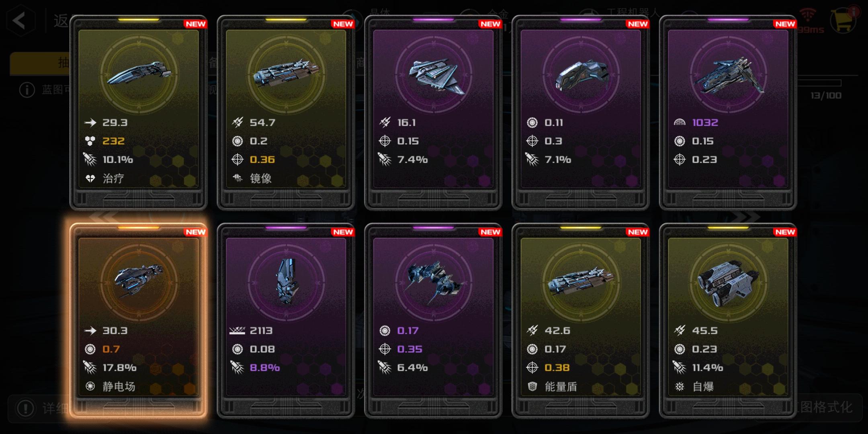Viewport: 868px width, 434px height.
Task: Click the back arrow icon
Action: coord(20,20)
